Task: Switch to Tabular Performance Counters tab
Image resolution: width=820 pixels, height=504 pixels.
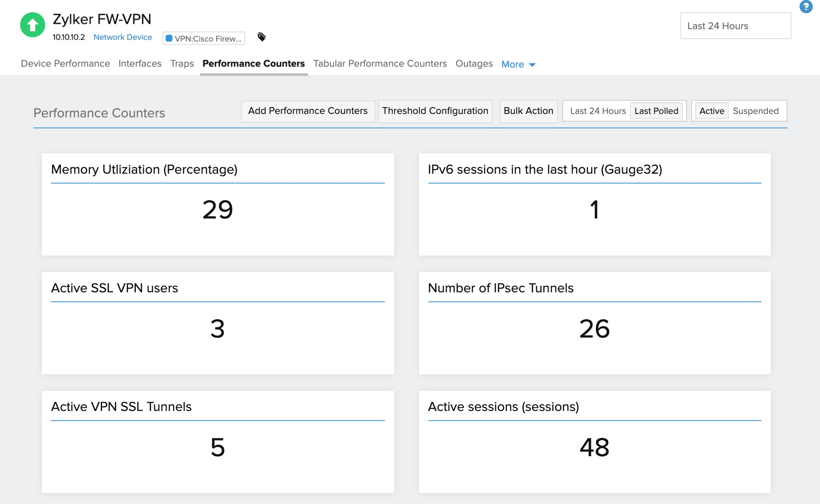Action: click(x=380, y=64)
